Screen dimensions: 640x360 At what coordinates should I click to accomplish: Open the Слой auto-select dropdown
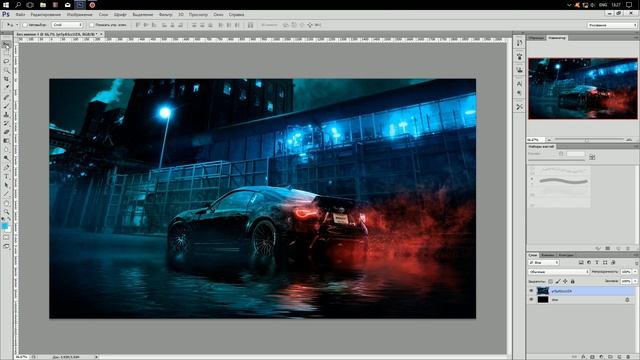(x=67, y=25)
